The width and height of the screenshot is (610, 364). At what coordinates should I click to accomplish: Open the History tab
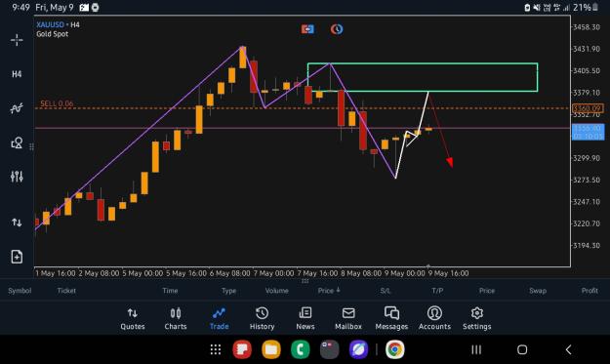tap(262, 319)
